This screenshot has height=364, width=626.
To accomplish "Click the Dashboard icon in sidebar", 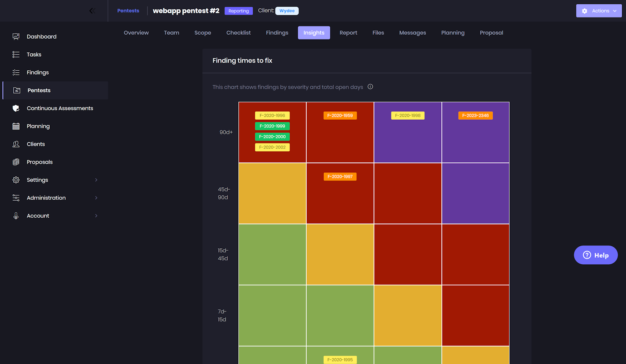I will pyautogui.click(x=16, y=37).
